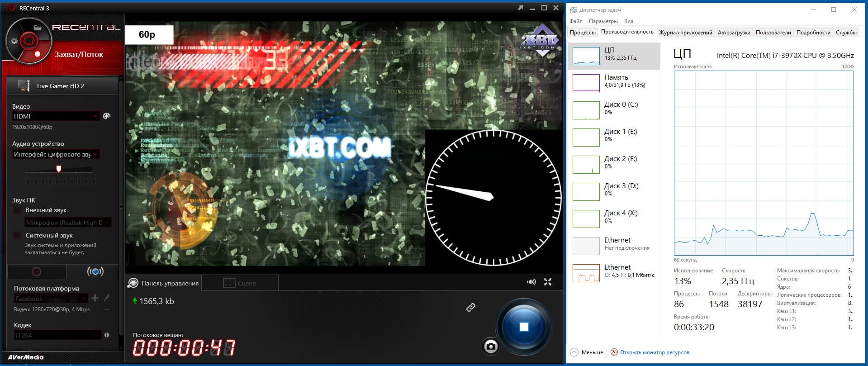Click the Память mini graph thumbnail
Viewport: 868px width, 366px height.
coord(586,83)
